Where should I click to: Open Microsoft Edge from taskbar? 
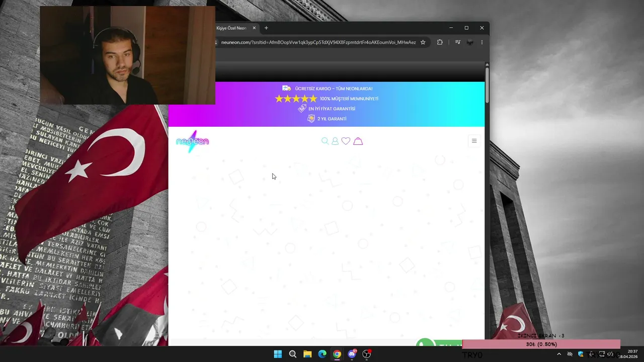click(x=322, y=354)
